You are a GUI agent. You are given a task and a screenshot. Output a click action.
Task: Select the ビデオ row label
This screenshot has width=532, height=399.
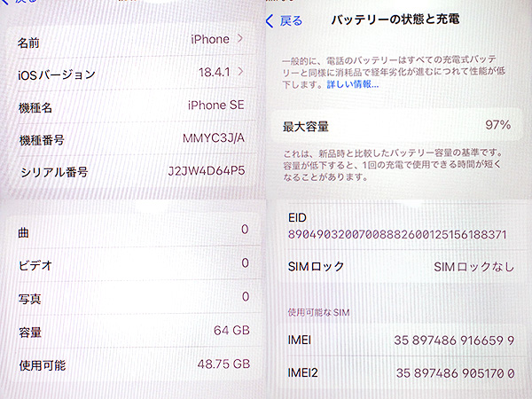click(x=35, y=265)
